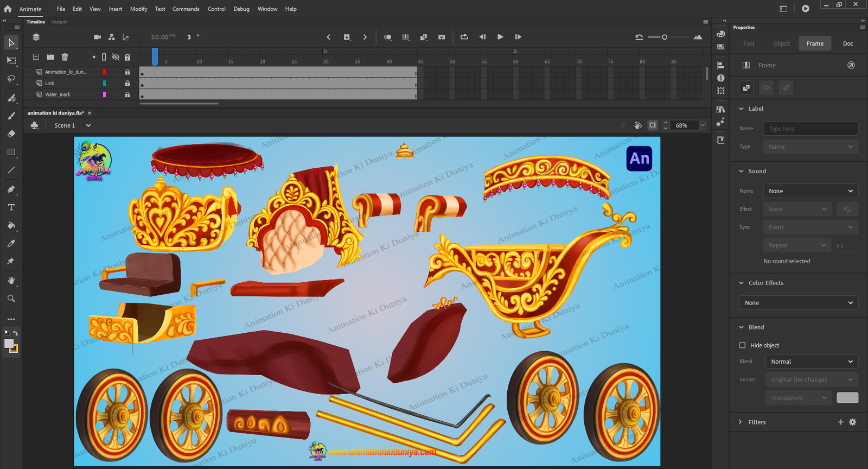Delete layer with trash icon
The height and width of the screenshot is (469, 868).
click(65, 57)
